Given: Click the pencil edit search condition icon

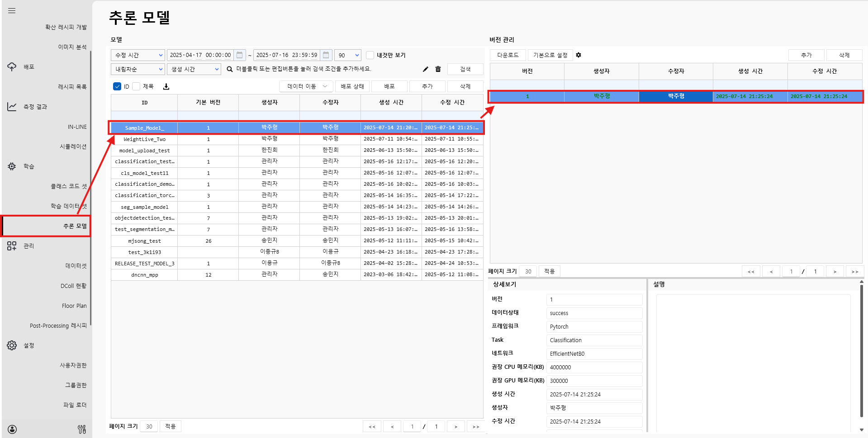Looking at the screenshot, I should coord(425,69).
